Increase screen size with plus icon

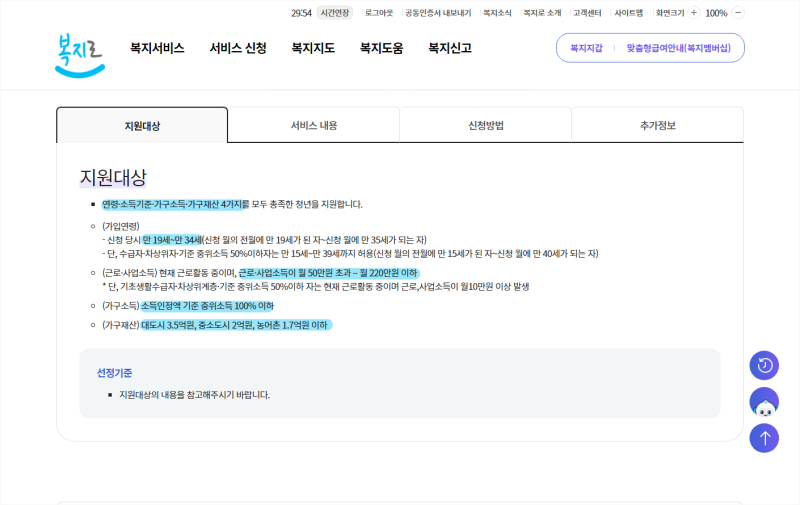(693, 13)
